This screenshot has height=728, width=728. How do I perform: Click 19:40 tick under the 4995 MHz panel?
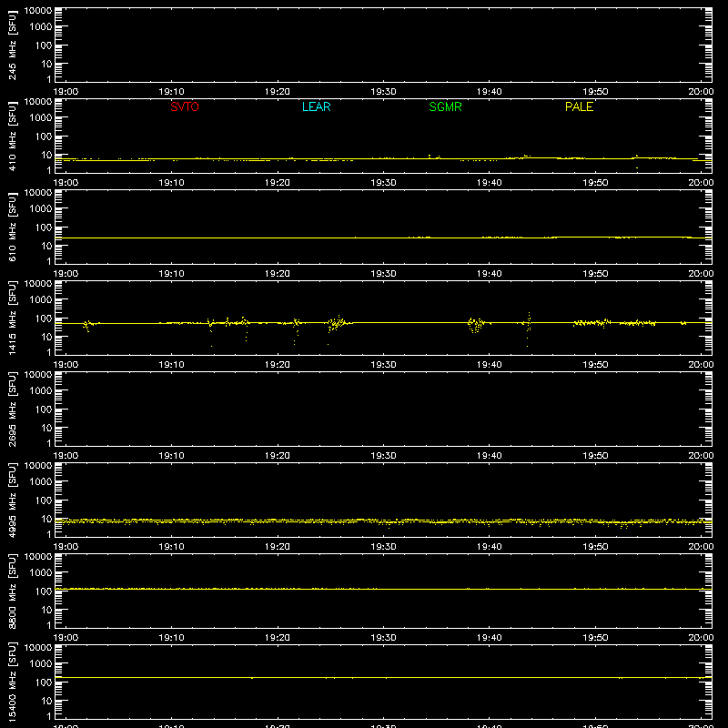click(x=489, y=547)
